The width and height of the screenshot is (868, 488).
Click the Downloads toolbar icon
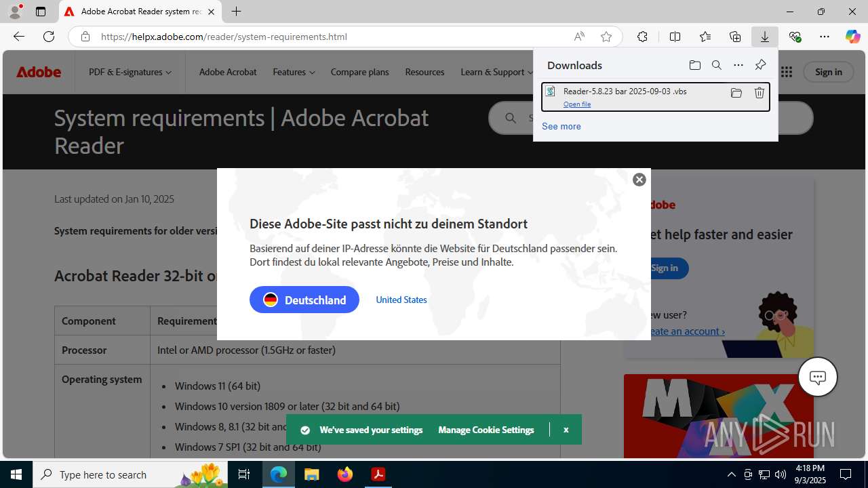click(765, 37)
